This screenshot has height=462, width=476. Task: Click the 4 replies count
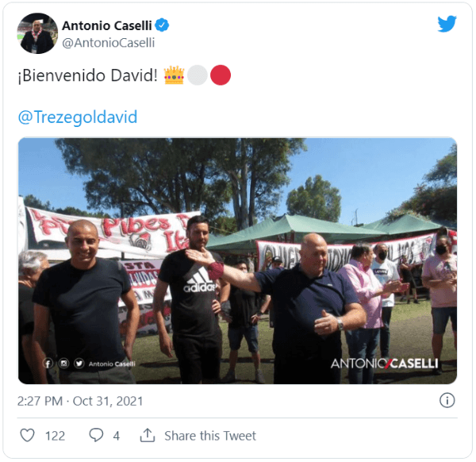tap(117, 436)
